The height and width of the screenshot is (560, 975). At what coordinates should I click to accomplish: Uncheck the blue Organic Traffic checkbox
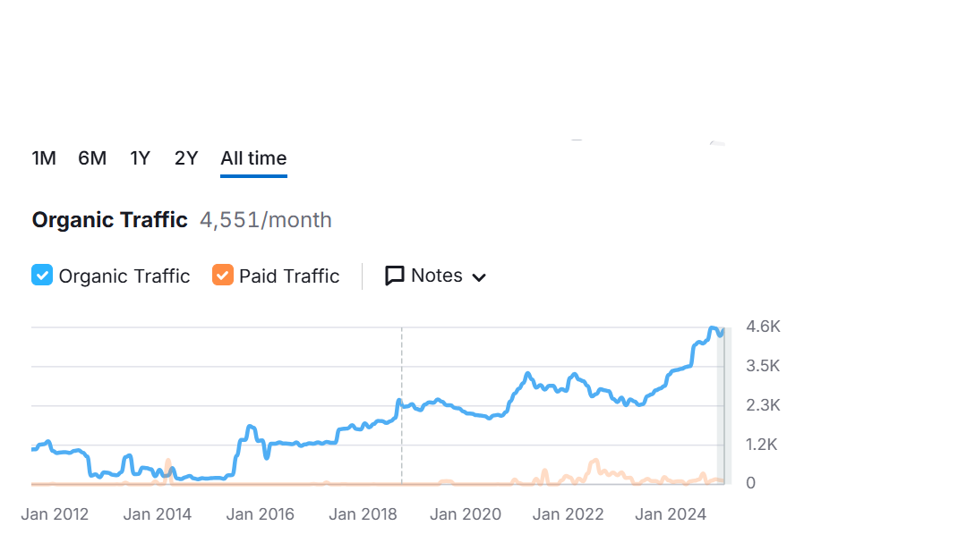(42, 276)
